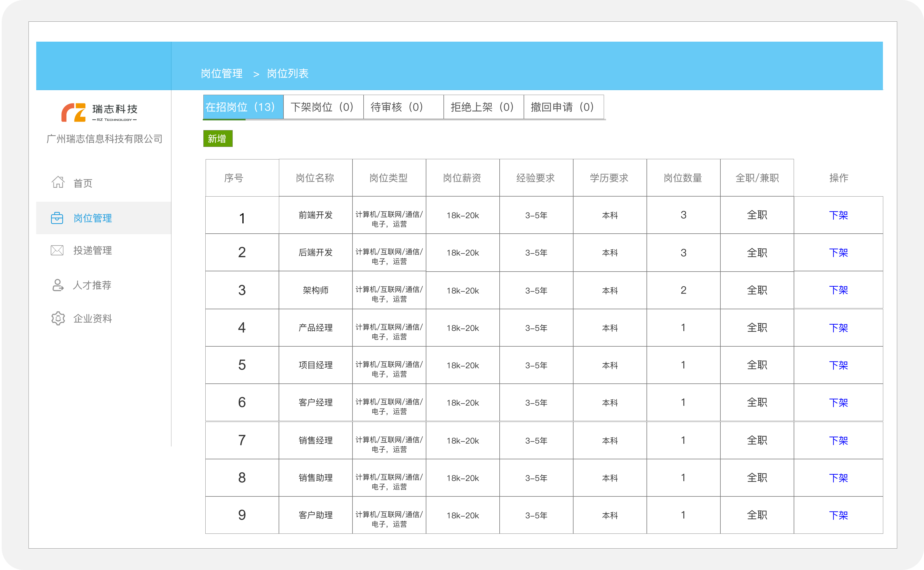Click 下架 link for 前端开发 row
Viewport: 924px width, 570px height.
click(x=838, y=215)
